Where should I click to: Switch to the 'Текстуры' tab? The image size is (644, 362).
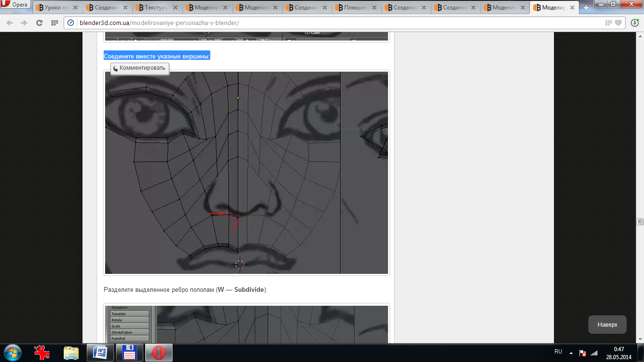tap(156, 8)
